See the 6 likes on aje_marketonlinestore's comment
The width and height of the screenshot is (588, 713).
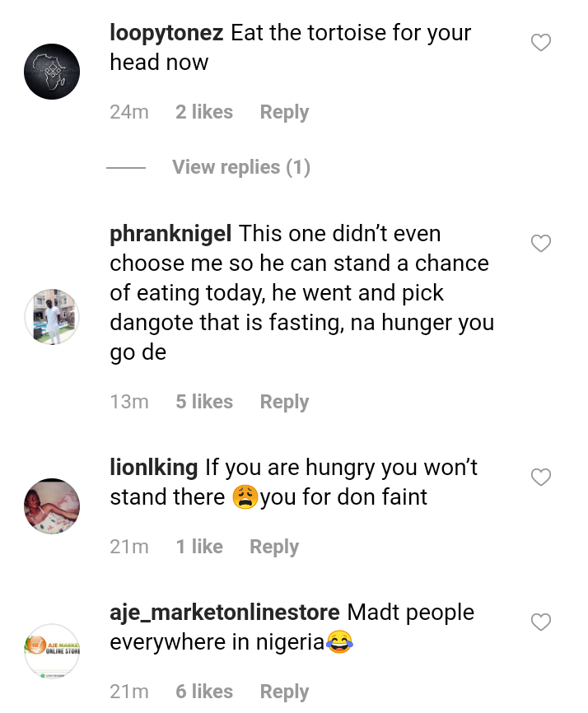204,692
